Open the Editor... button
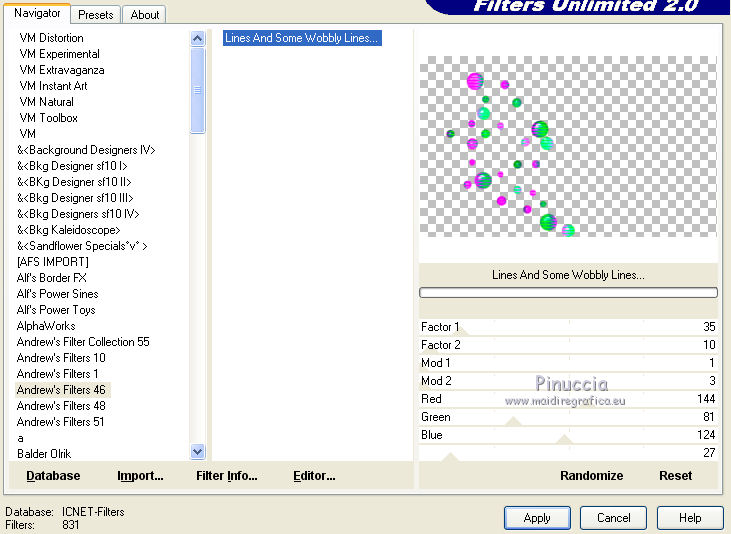The image size is (731, 534). tap(314, 476)
